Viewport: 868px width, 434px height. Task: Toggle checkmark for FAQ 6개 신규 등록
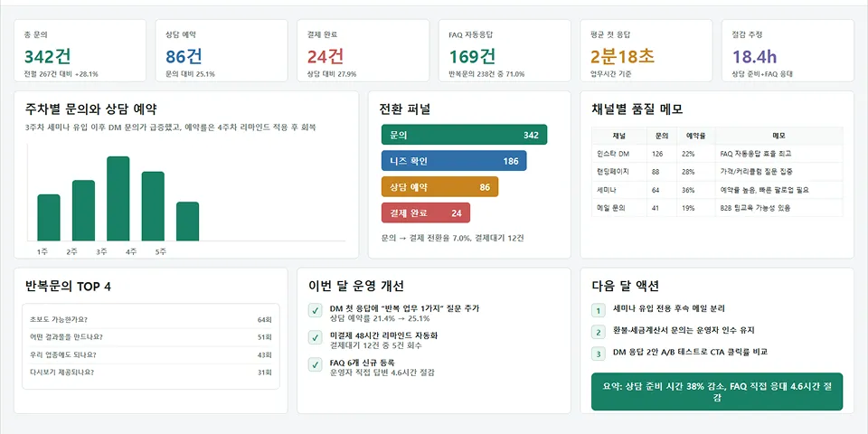pyautogui.click(x=315, y=364)
